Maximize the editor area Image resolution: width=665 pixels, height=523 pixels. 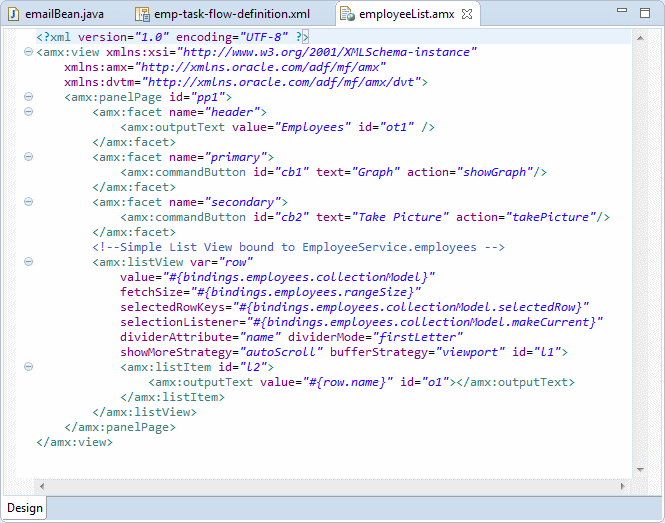[645, 13]
